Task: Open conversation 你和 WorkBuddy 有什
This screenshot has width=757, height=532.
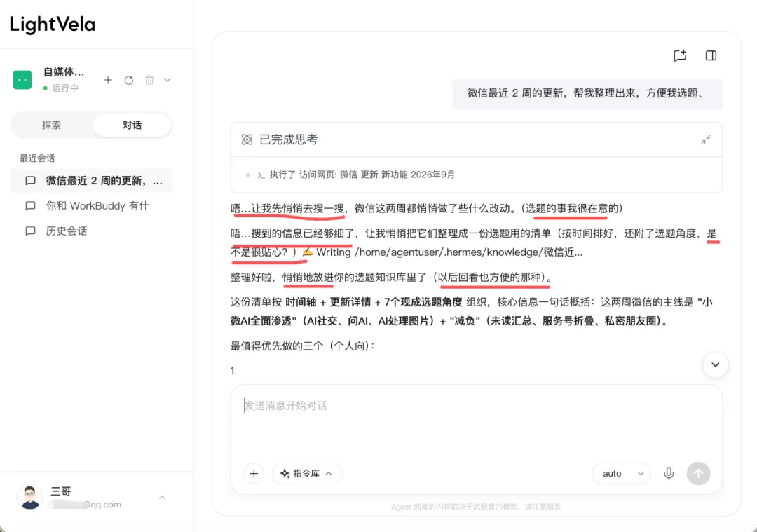Action: coord(92,205)
